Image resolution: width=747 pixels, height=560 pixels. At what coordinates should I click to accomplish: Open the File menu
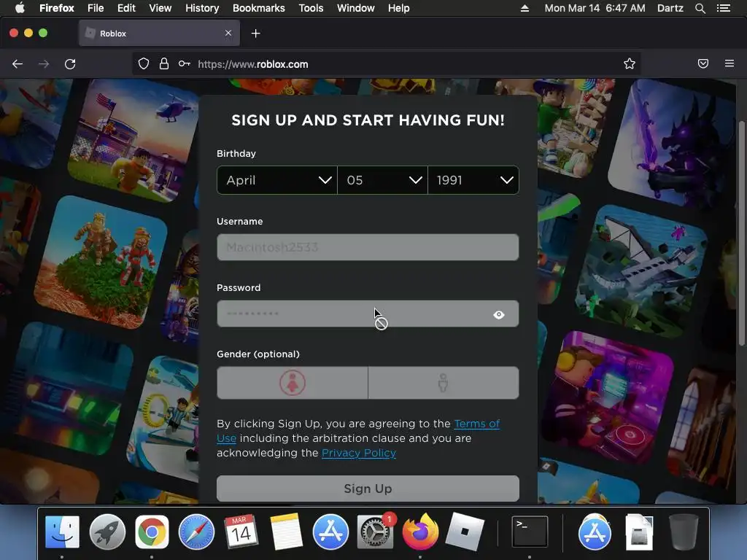[x=96, y=8]
